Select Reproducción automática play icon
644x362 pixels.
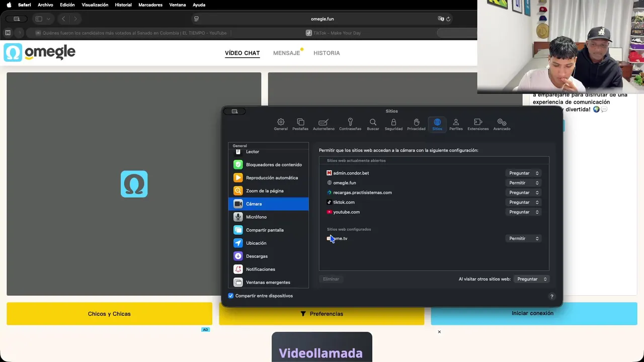(x=238, y=177)
